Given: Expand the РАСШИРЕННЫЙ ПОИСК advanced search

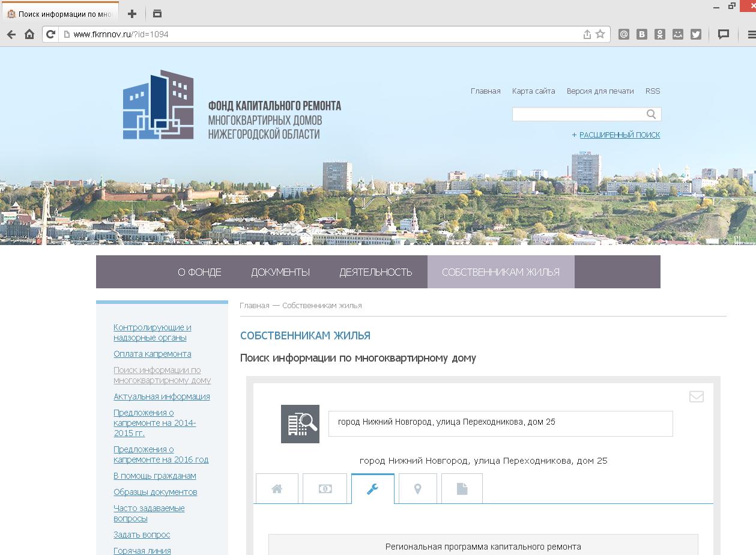Looking at the screenshot, I should (x=619, y=135).
